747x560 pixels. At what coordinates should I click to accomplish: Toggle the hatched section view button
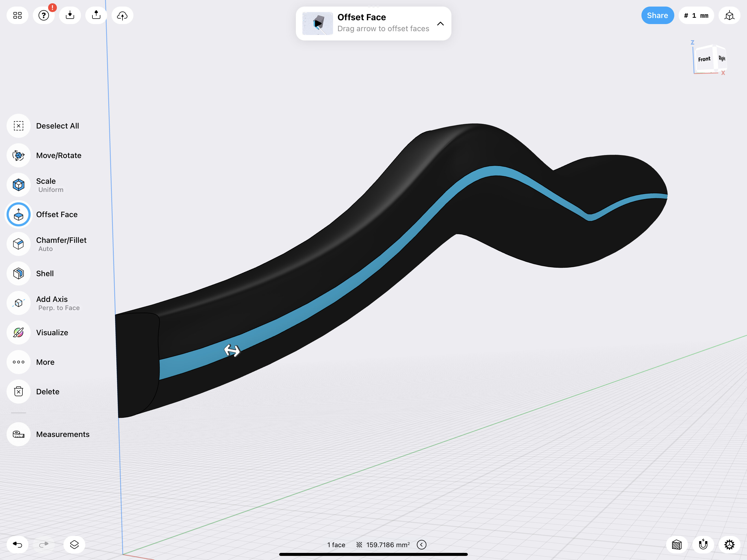[x=677, y=544]
